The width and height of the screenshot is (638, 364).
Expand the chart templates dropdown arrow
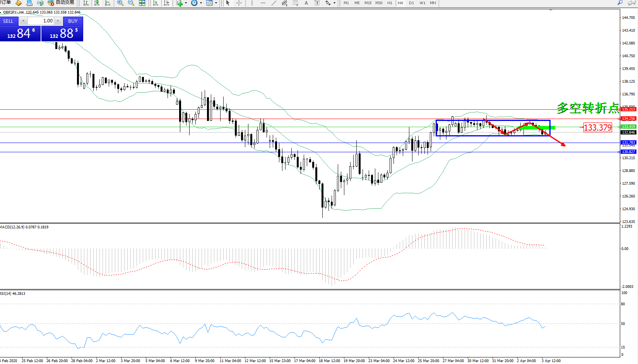216,3
